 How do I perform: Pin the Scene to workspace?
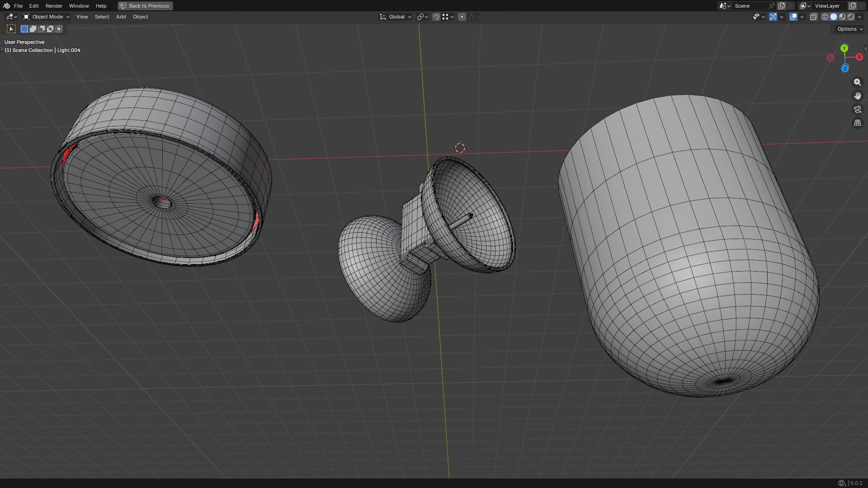772,6
